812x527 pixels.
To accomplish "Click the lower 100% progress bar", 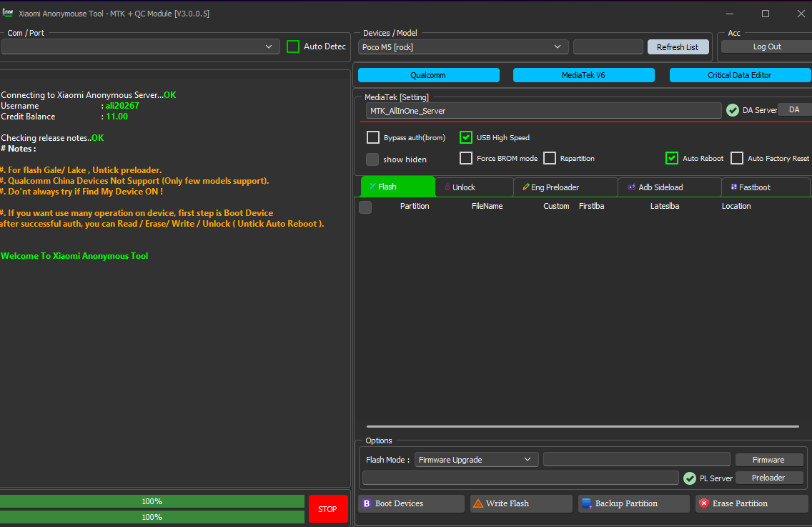I will (152, 517).
